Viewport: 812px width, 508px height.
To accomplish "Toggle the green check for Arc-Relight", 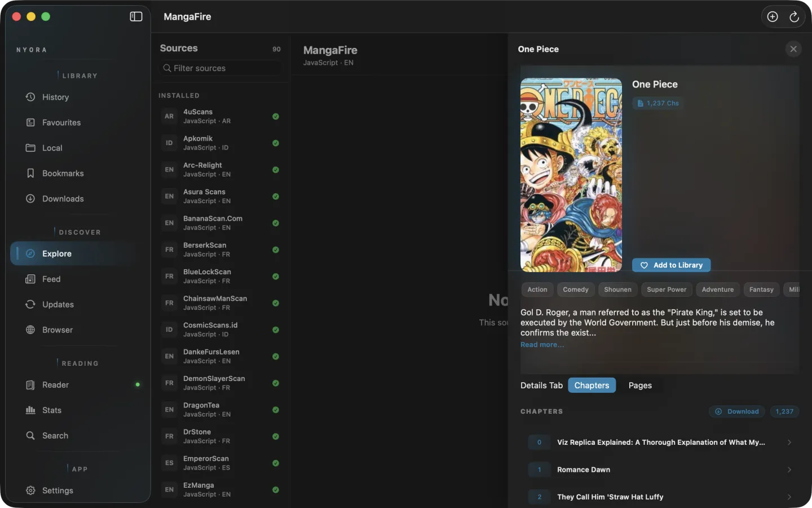I will 276,169.
